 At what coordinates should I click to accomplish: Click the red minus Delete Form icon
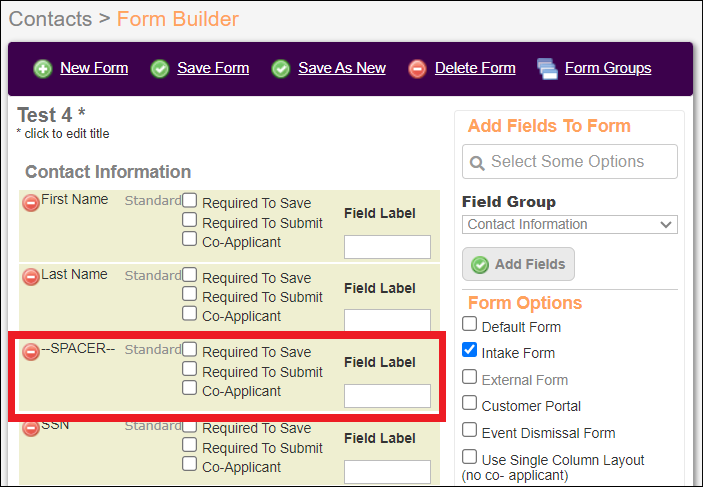pos(417,69)
